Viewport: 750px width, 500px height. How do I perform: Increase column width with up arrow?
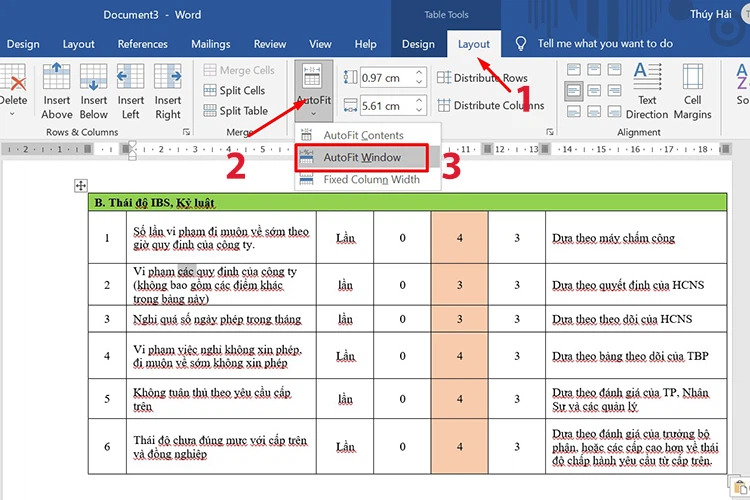[x=419, y=100]
